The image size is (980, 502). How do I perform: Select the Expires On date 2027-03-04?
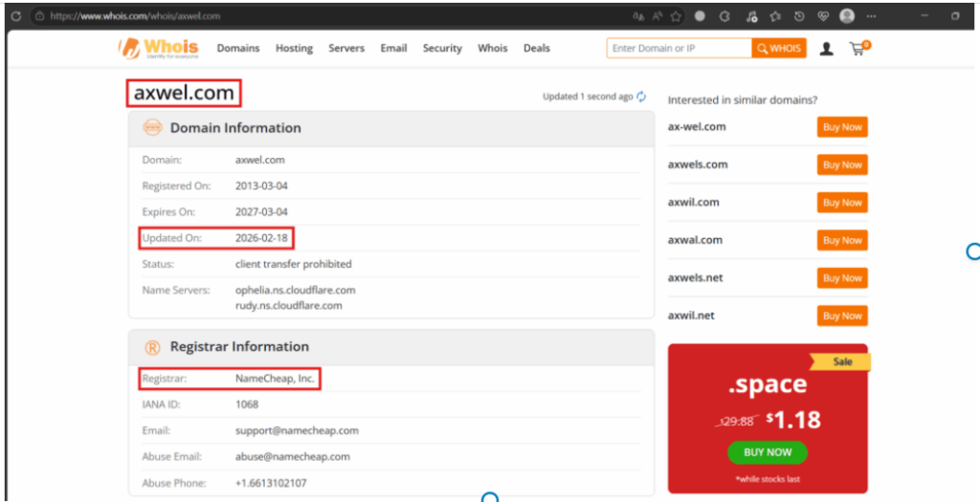263,212
